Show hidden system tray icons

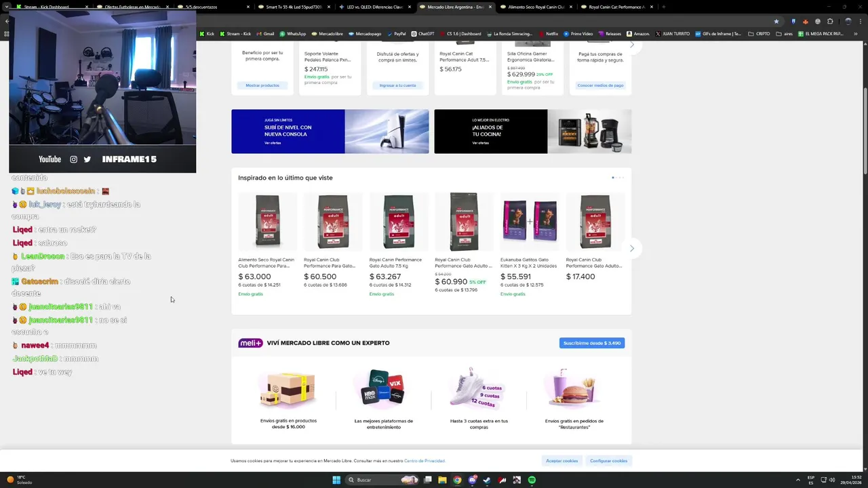coord(797,480)
